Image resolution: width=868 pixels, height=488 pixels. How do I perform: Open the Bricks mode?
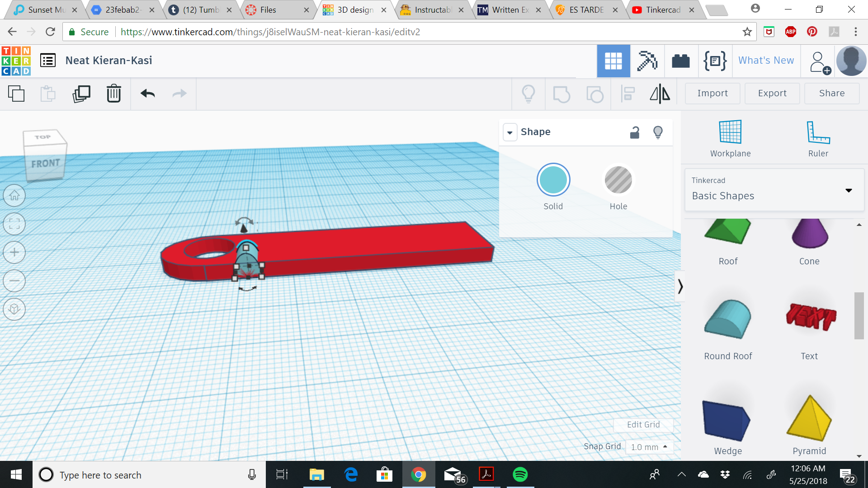(x=681, y=61)
